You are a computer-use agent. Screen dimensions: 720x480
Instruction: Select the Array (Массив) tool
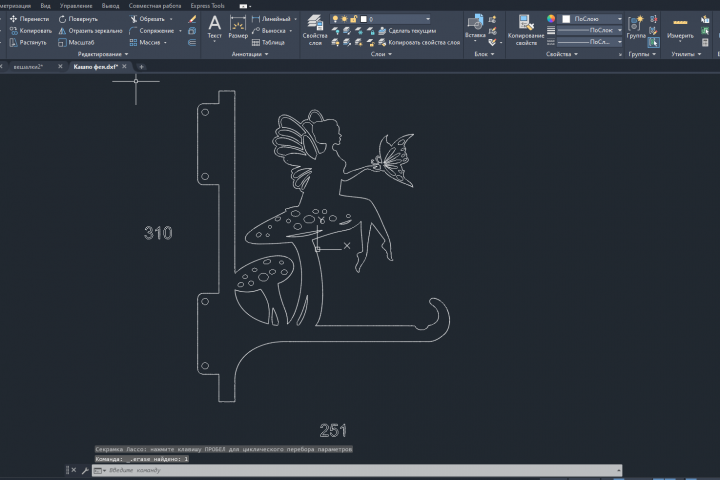point(145,42)
